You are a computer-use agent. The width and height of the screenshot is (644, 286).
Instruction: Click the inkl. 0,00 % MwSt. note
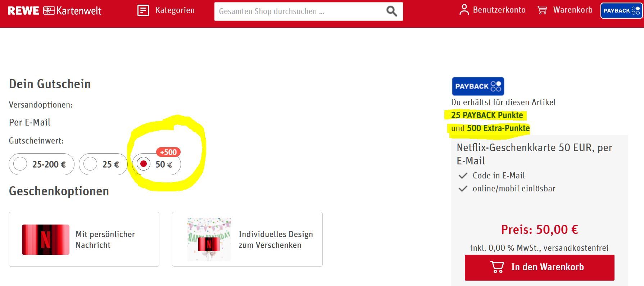(x=539, y=248)
